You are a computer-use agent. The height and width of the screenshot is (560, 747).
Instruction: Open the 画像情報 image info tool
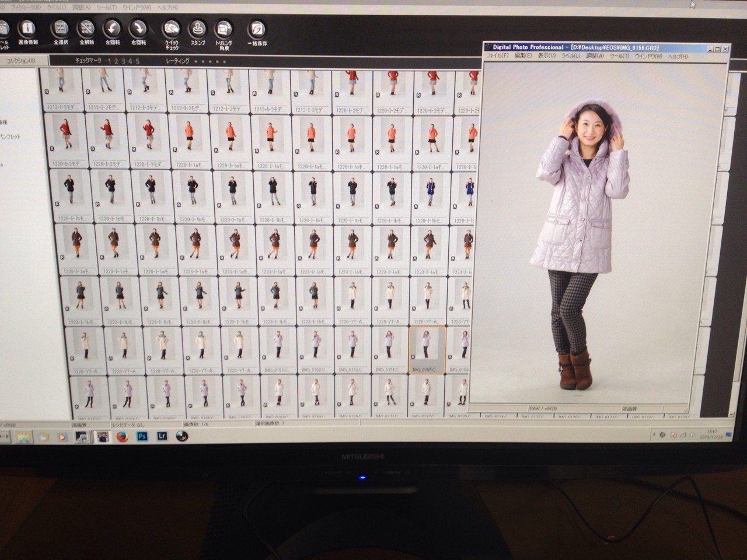(28, 33)
